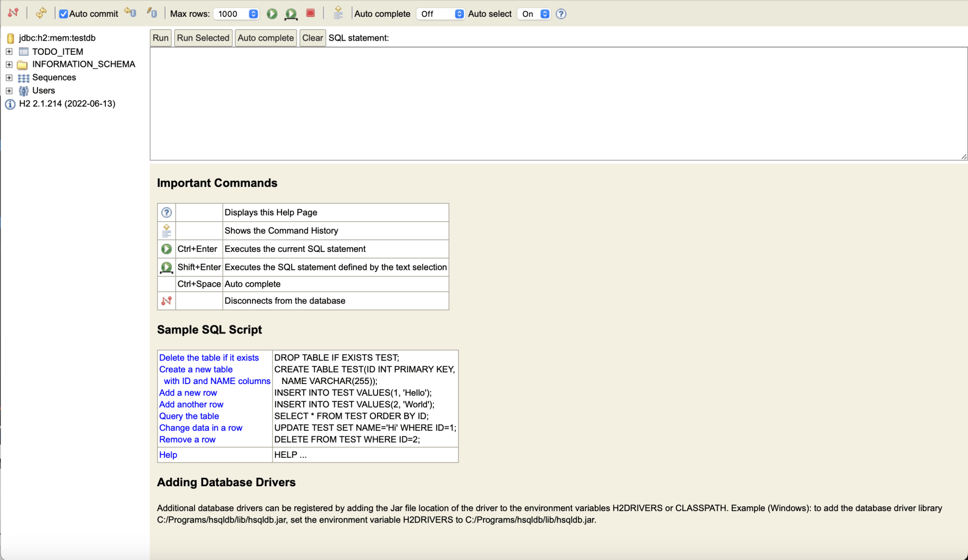Click the Help question mark icon in the toolbar
Viewport: 968px width, 560px height.
[x=561, y=14]
